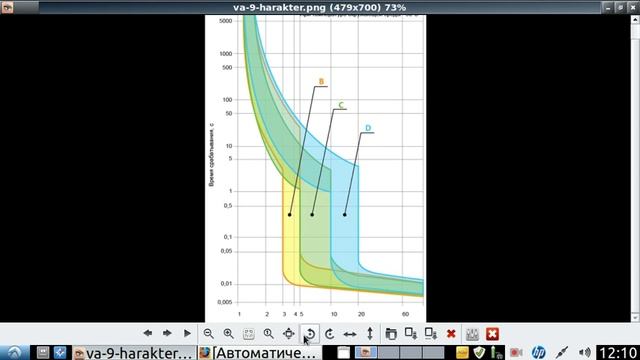Screen dimensions: 640x360
Task: Click the yellow tray icon
Action: (x=462, y=352)
